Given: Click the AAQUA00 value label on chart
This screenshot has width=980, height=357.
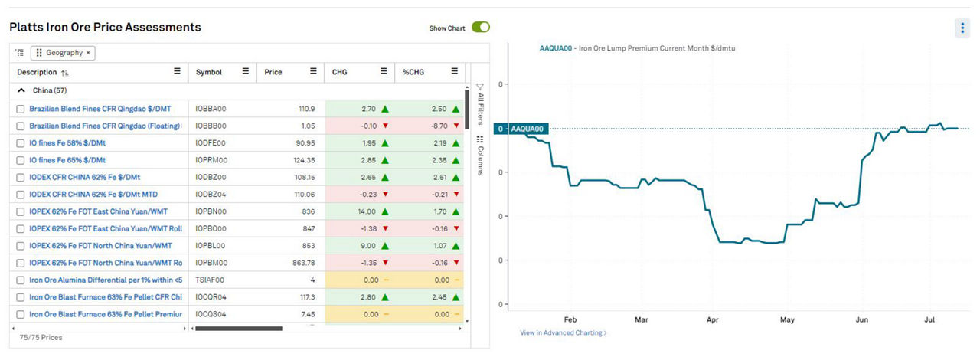Looking at the screenshot, I should pos(525,129).
